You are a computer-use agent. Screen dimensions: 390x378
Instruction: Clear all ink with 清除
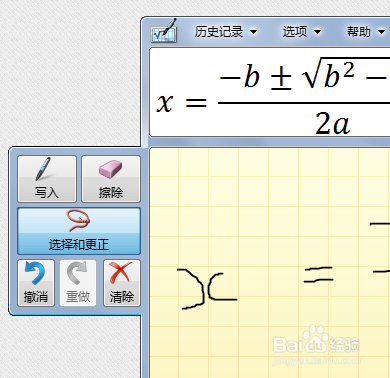coord(122,283)
